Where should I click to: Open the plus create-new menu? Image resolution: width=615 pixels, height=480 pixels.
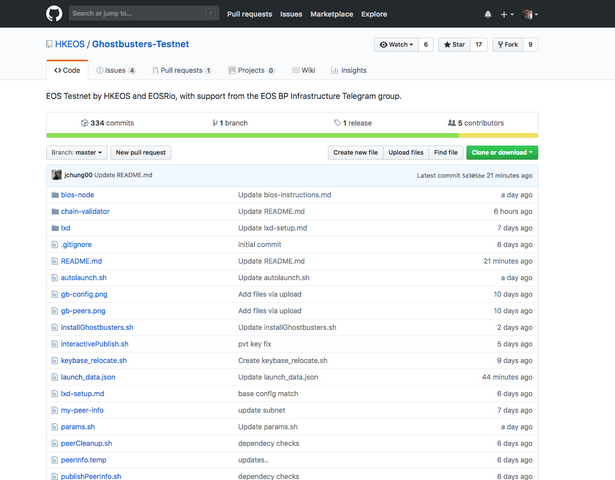point(507,14)
